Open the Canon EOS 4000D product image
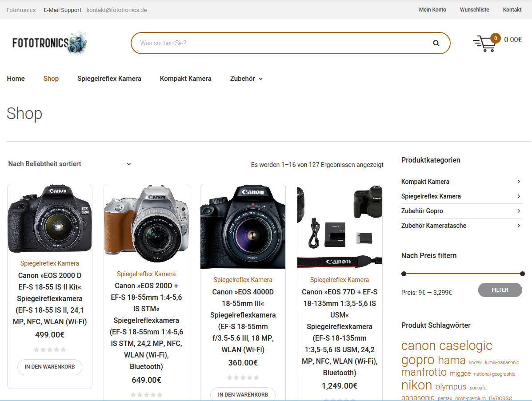This screenshot has height=401, width=532. point(243,226)
